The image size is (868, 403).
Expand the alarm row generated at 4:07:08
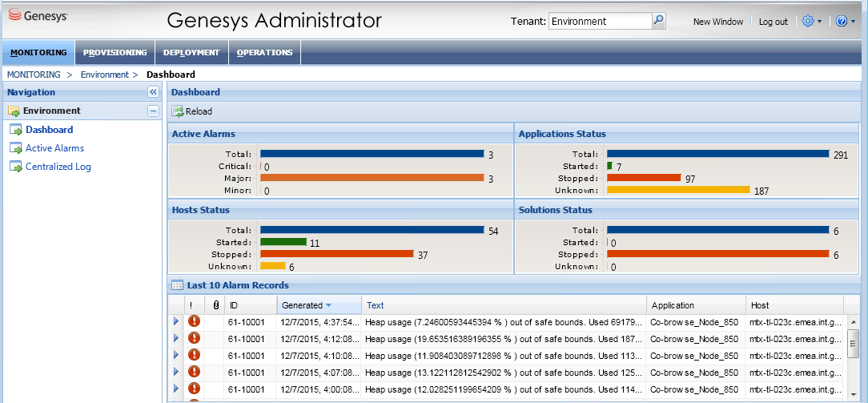(x=177, y=371)
